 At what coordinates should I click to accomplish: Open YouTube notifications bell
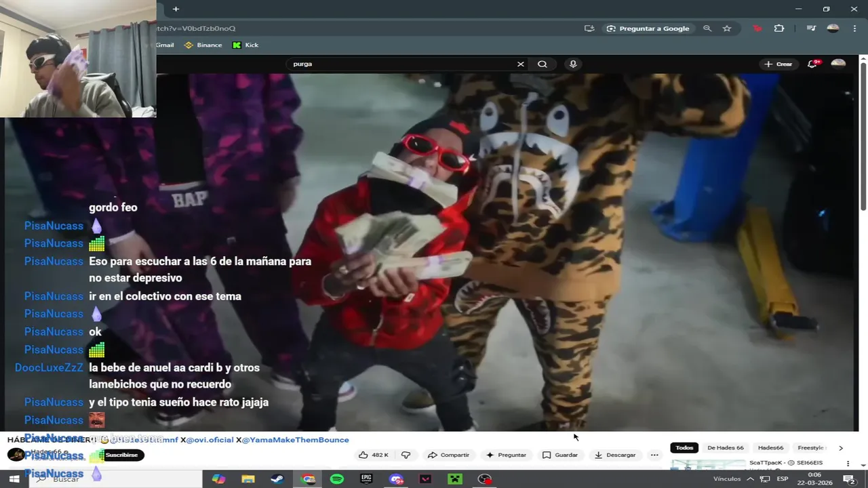click(812, 64)
